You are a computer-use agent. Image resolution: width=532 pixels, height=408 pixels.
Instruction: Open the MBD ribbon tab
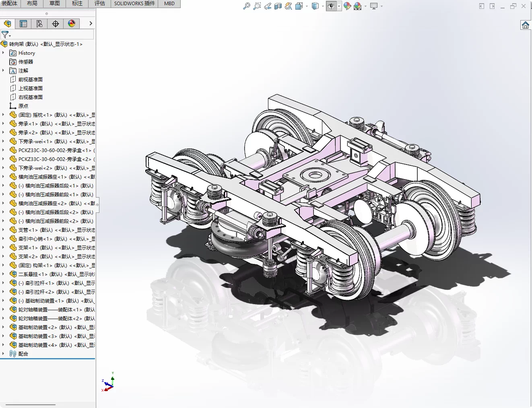tap(169, 4)
